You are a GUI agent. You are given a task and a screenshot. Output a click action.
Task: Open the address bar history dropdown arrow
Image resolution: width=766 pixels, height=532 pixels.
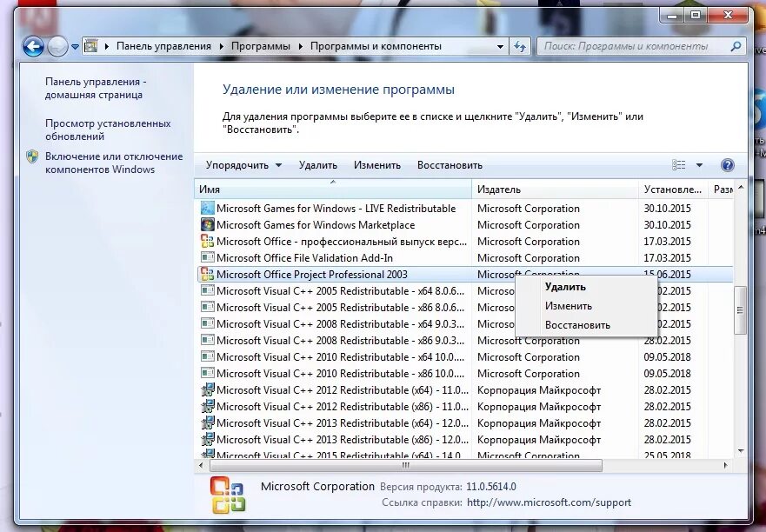[x=500, y=47]
